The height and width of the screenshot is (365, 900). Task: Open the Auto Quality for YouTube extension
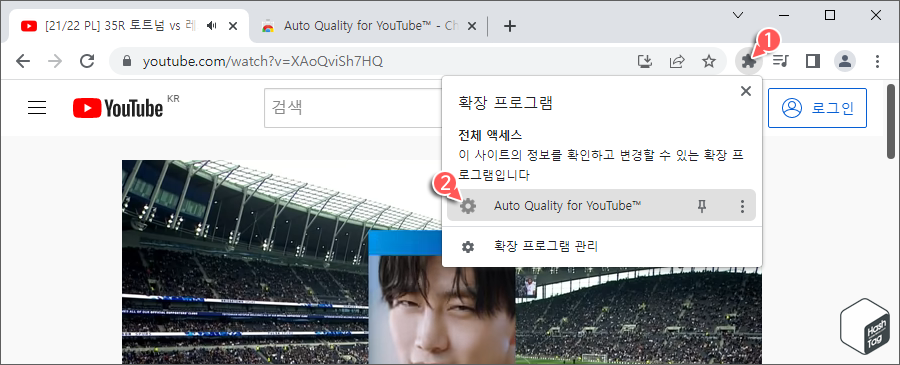coord(567,205)
